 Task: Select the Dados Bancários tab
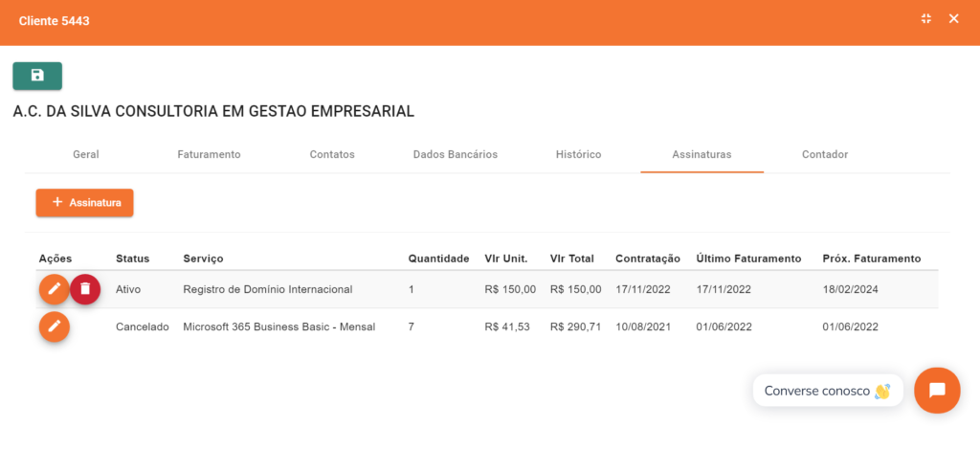[455, 154]
